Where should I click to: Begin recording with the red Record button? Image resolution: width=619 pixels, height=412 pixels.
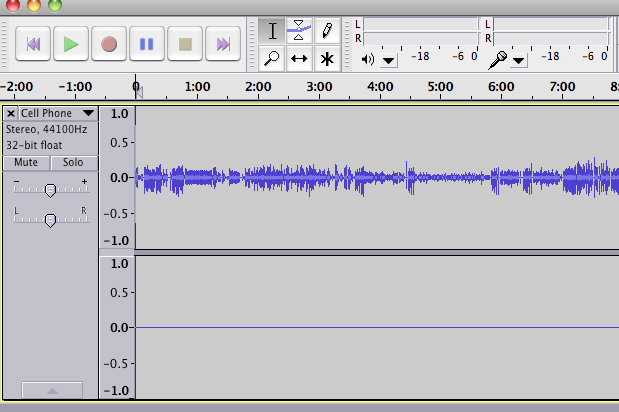[x=109, y=44]
